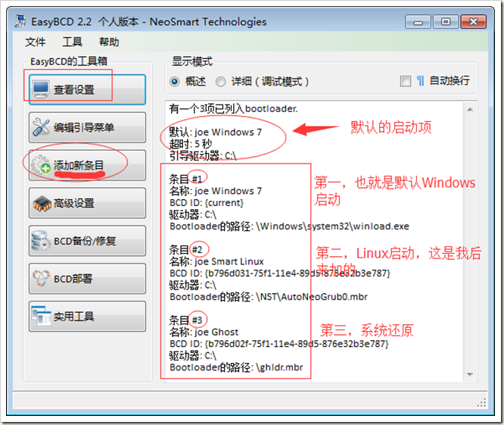Go to 添加新条目
The height and width of the screenshot is (425, 504).
pyautogui.click(x=87, y=165)
